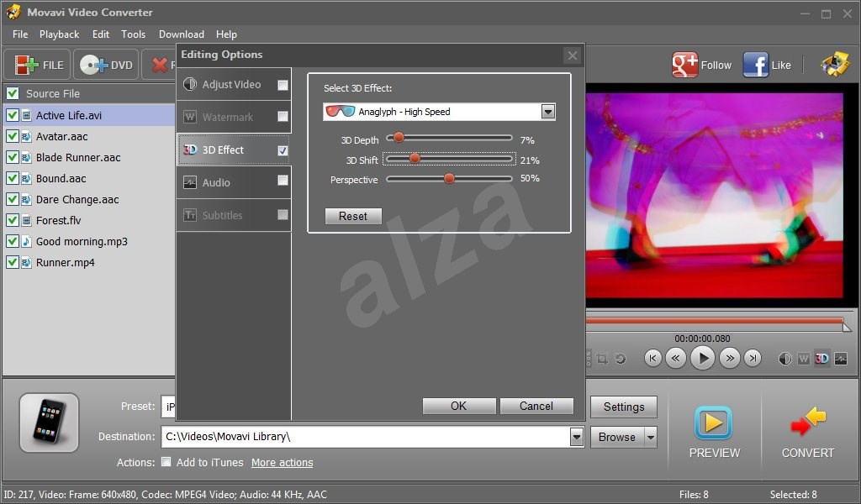
Task: Click the 3D Shift slider handle
Action: point(415,159)
